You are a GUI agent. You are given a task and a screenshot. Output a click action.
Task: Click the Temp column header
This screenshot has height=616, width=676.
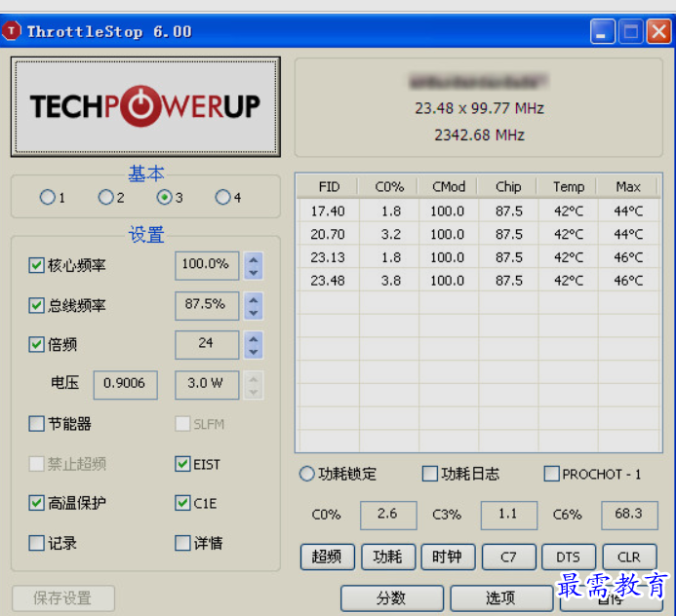tap(568, 186)
